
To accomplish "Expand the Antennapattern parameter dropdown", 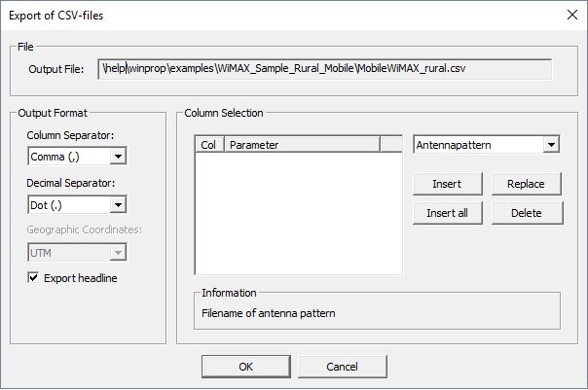I will click(551, 145).
